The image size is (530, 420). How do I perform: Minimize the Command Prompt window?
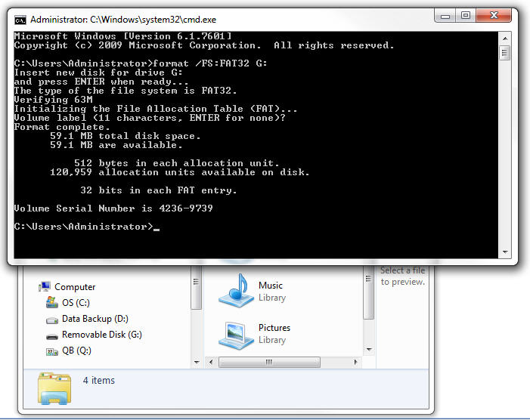[x=445, y=16]
